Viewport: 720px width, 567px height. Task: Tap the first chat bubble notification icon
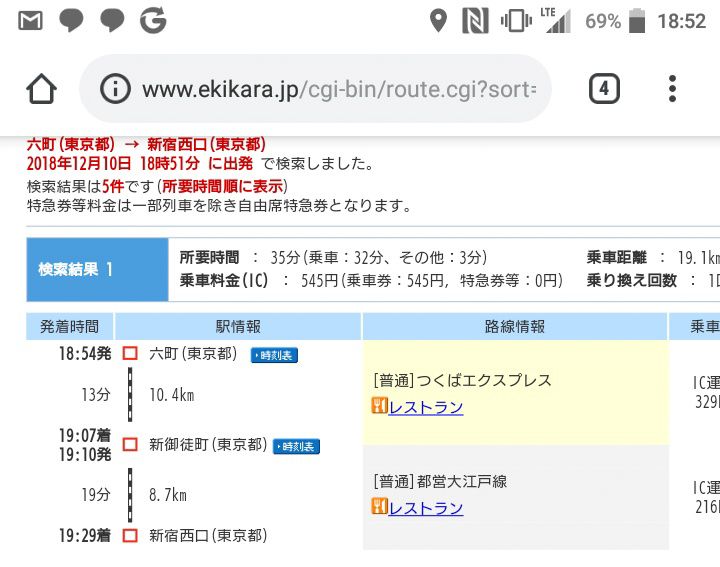click(x=71, y=21)
